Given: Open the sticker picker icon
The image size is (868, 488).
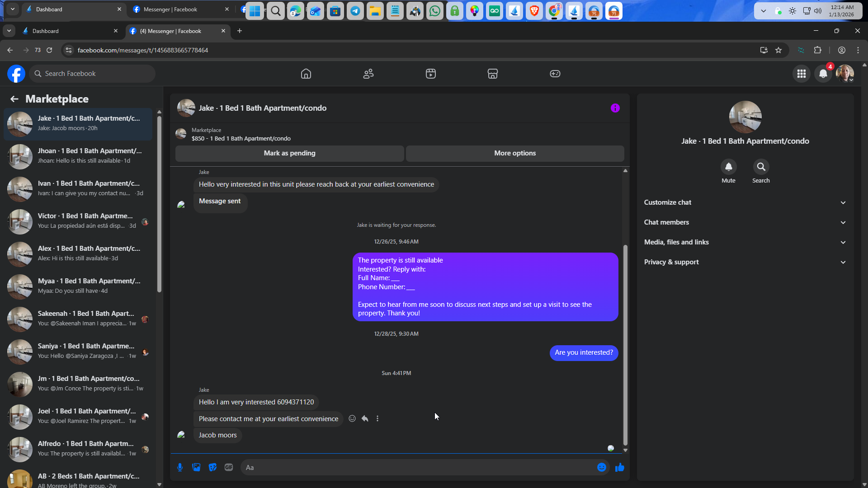Looking at the screenshot, I should pyautogui.click(x=212, y=467).
